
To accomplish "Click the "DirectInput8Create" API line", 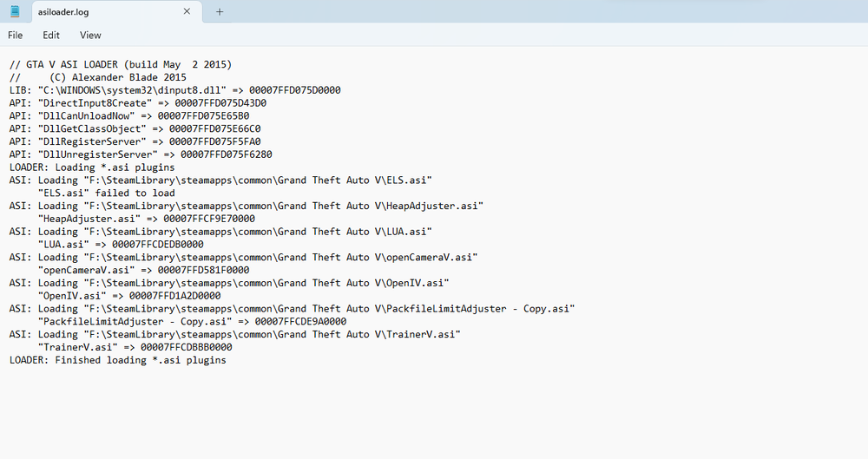I will (x=139, y=103).
